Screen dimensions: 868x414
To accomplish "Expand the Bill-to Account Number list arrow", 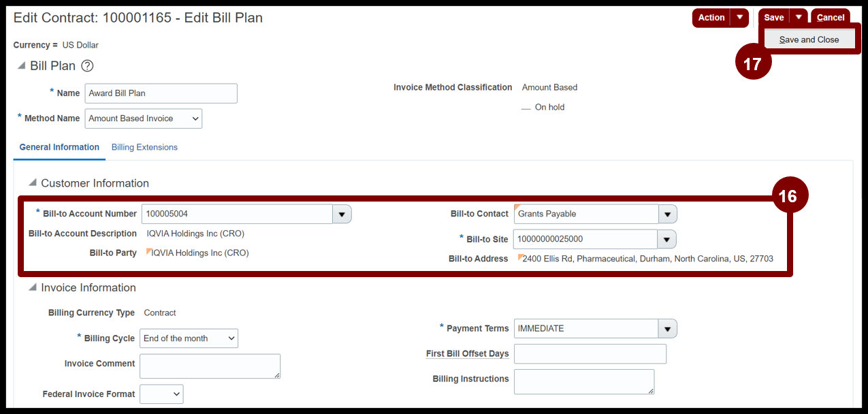I will pyautogui.click(x=342, y=214).
